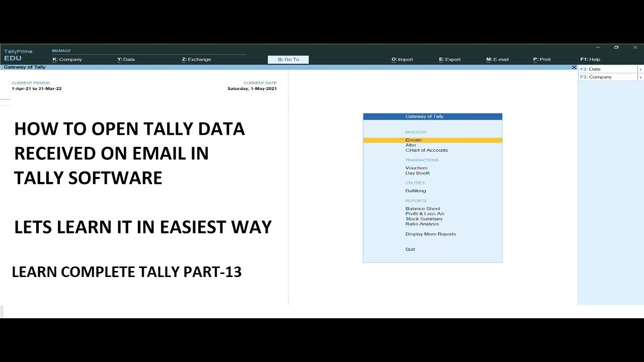Click the TallyPrime EDU logo
Screen dimensions: 644x362
tap(18, 55)
